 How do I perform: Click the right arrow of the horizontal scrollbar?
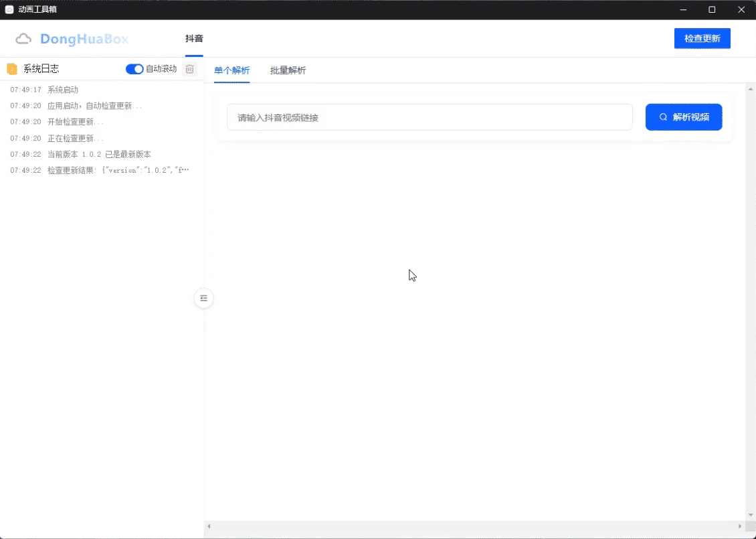click(x=739, y=528)
